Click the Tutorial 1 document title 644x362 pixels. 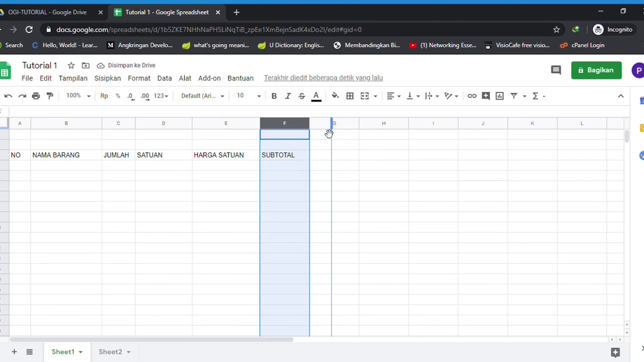coord(40,65)
